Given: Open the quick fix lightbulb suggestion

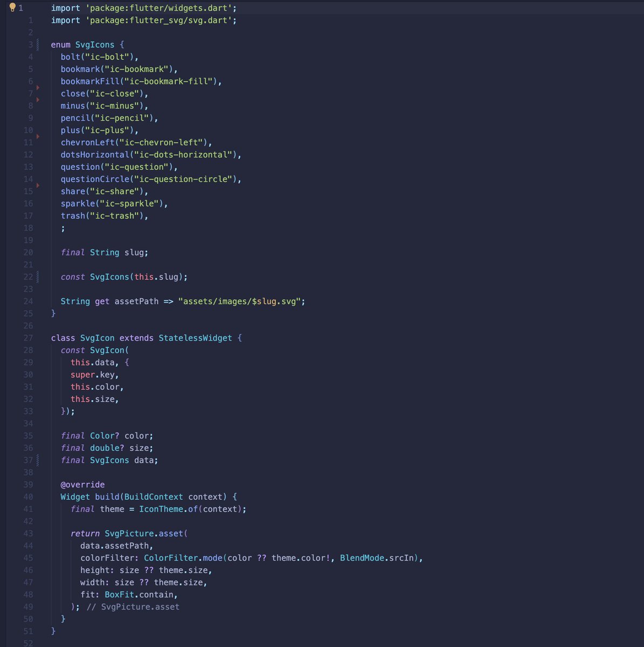Looking at the screenshot, I should tap(12, 8).
